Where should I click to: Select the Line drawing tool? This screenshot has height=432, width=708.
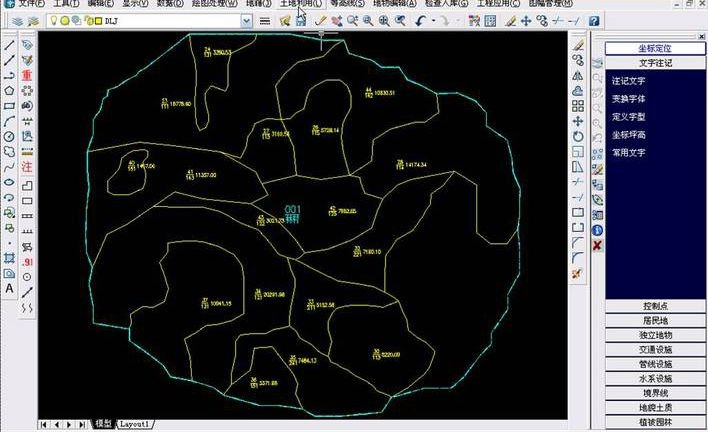click(9, 45)
